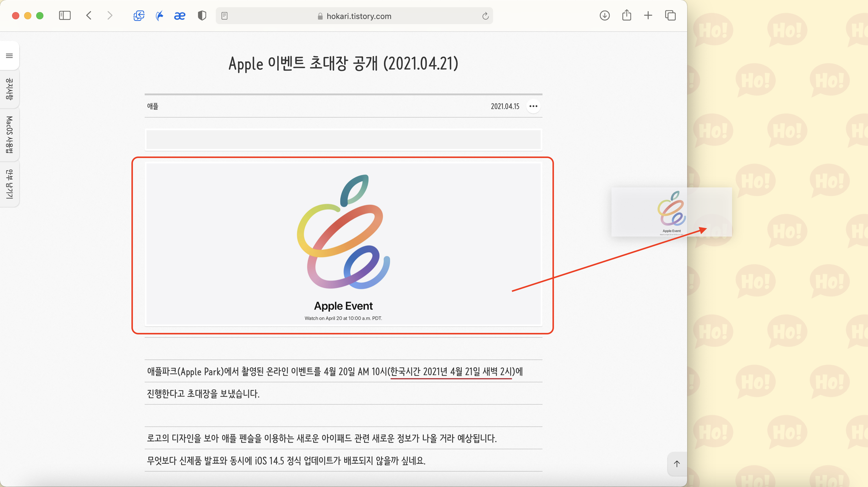This screenshot has width=868, height=487.
Task: Show the downloads list
Action: point(605,15)
